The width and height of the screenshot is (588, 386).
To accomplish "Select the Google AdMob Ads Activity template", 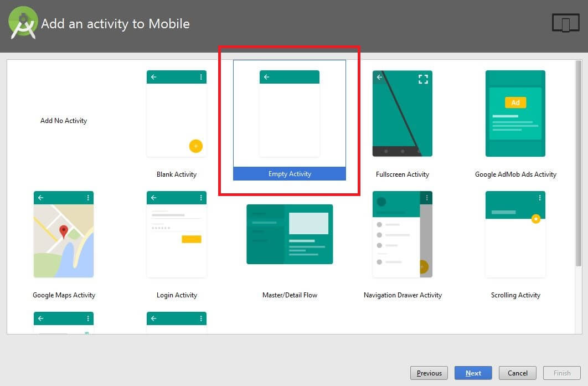I will tap(515, 114).
